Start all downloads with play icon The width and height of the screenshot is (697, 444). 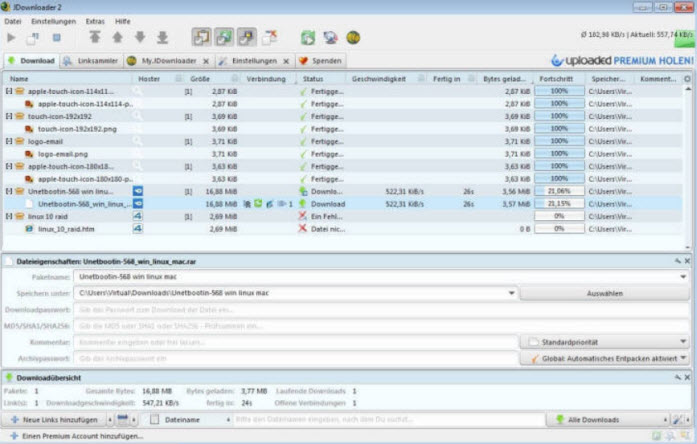click(11, 38)
